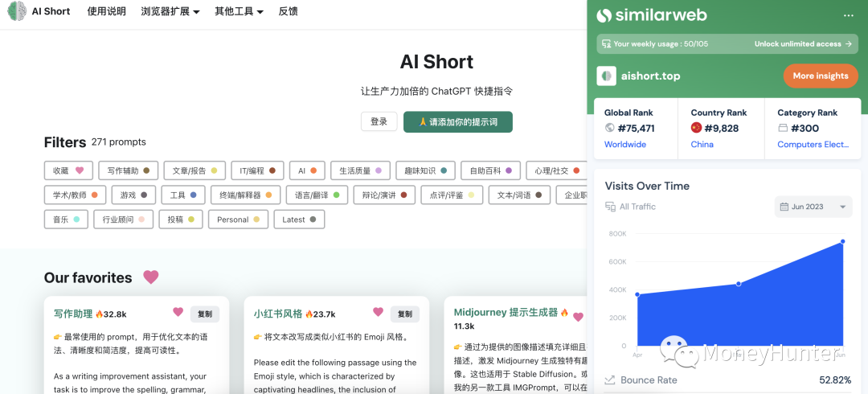Toggle the 投稿 filter tag
This screenshot has height=394, width=868.
pyautogui.click(x=181, y=220)
